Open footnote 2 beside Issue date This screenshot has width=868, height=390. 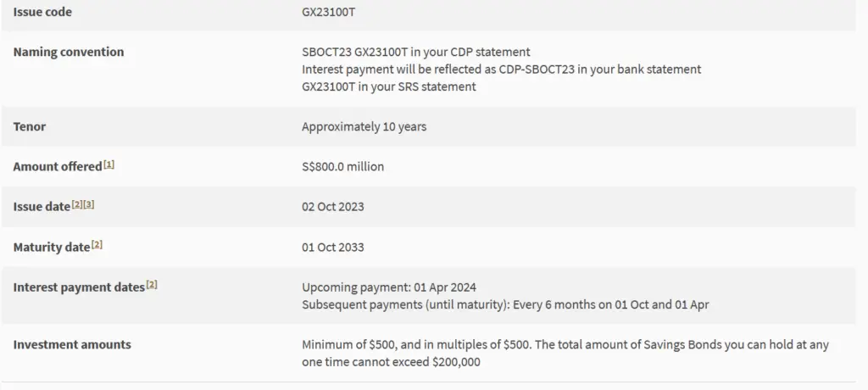click(x=76, y=204)
